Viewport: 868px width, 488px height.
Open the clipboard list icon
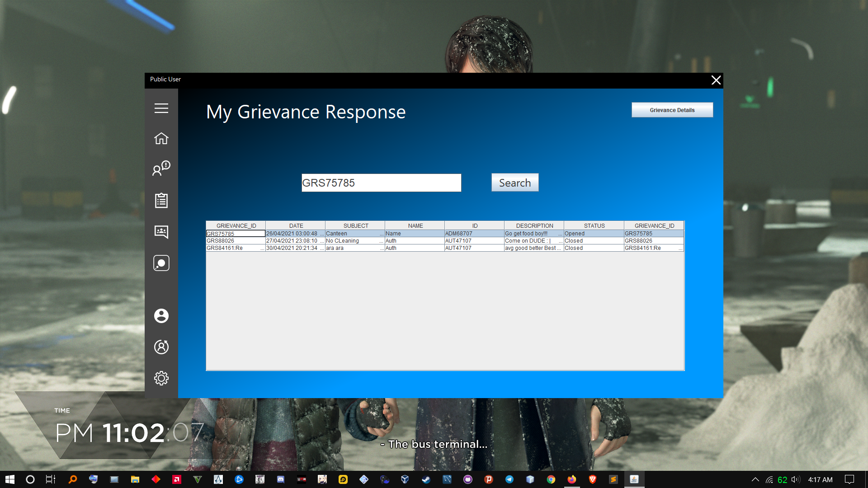(161, 200)
